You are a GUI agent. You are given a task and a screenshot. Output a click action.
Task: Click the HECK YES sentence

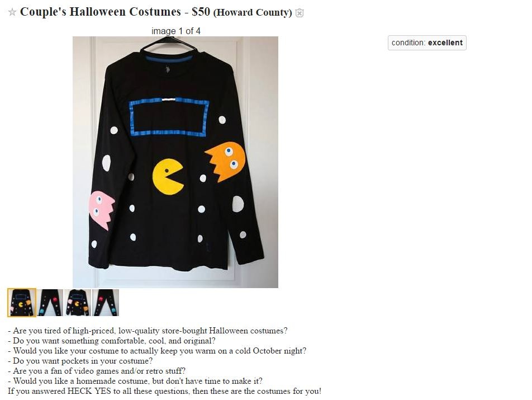point(164,391)
